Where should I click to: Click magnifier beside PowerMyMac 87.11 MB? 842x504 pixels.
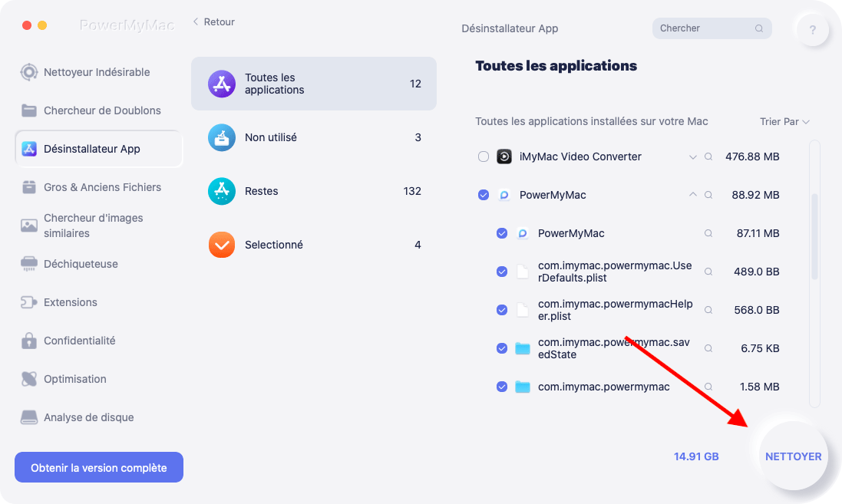coord(708,233)
